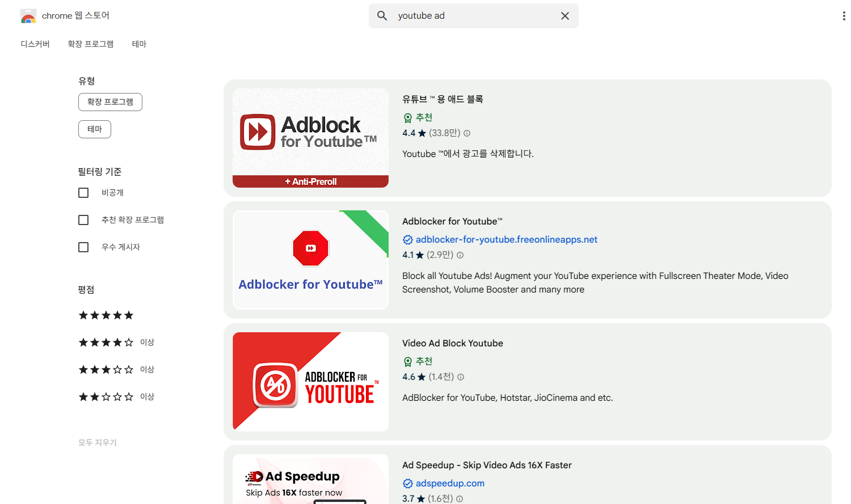Open the 테마 navigation tab
The image size is (851, 504).
(139, 44)
